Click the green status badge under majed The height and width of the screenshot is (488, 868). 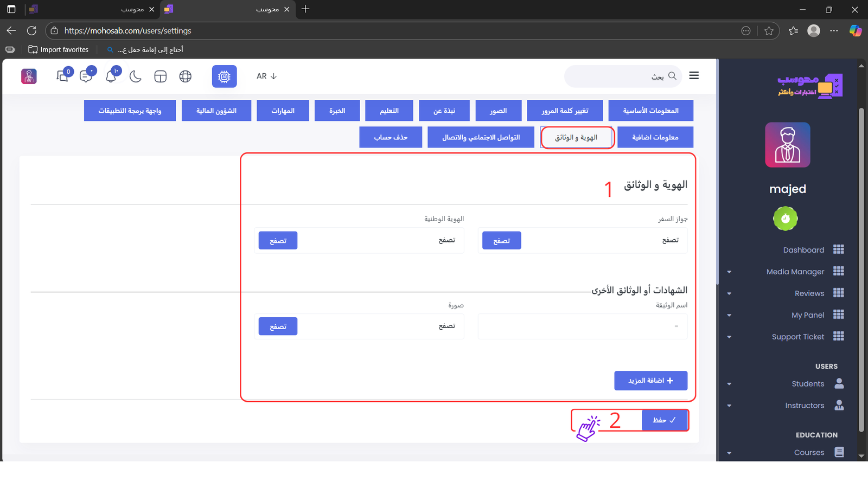point(785,219)
